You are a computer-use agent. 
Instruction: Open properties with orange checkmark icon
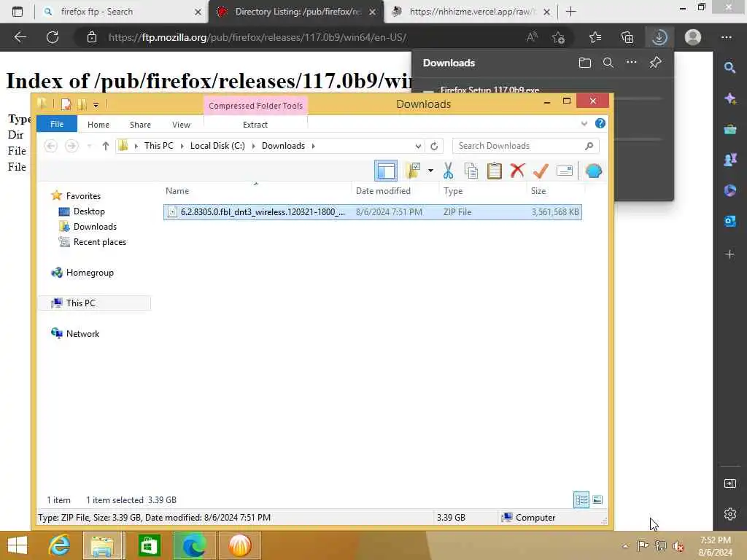point(541,171)
